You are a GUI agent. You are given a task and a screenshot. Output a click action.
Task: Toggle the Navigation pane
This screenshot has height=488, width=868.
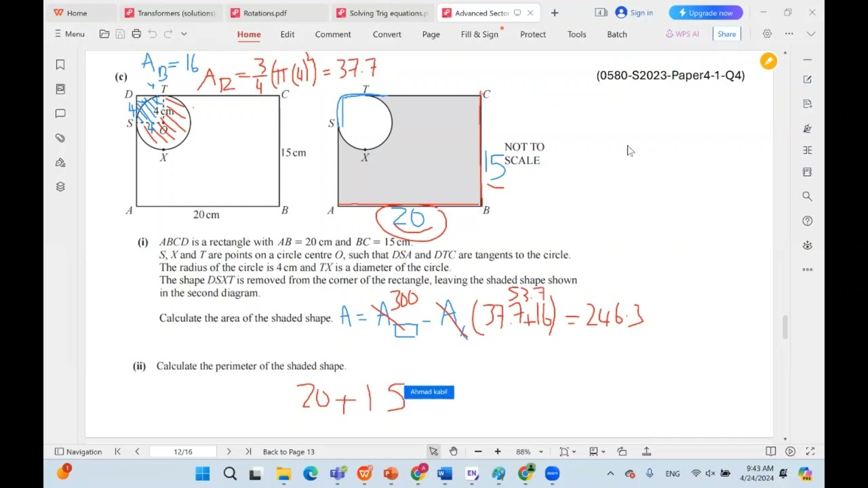[78, 451]
